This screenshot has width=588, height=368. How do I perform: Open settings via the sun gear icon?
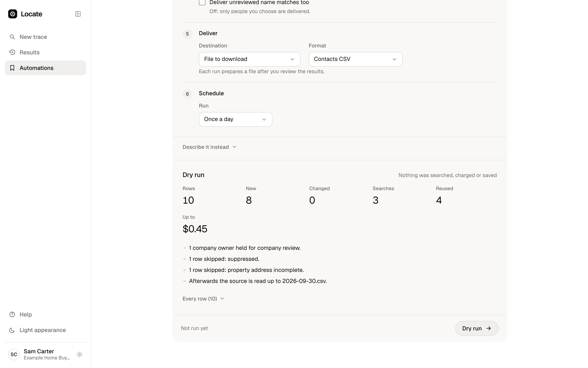tap(79, 354)
